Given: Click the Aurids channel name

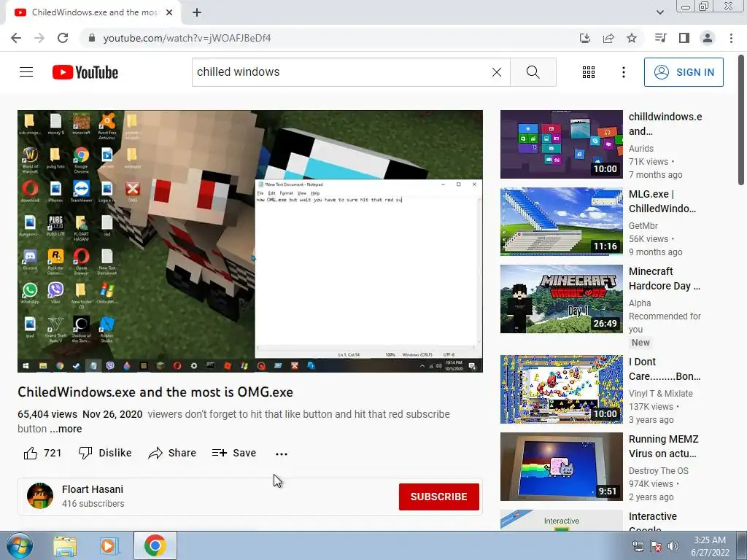Looking at the screenshot, I should click(640, 149).
